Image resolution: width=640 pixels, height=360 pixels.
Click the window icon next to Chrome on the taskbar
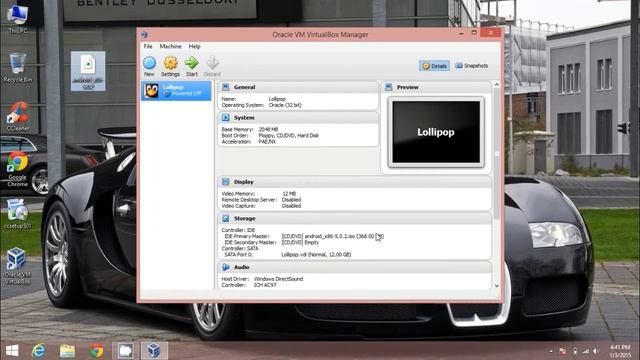pyautogui.click(x=125, y=351)
